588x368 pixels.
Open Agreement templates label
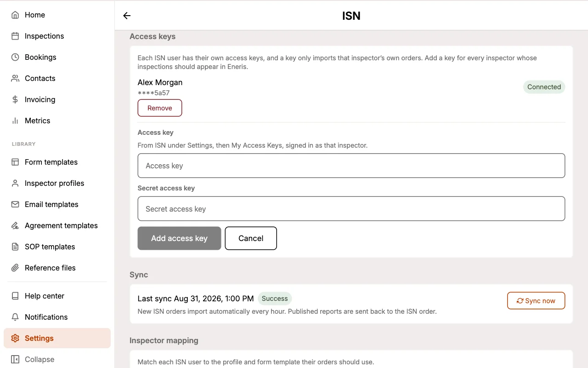click(x=61, y=225)
